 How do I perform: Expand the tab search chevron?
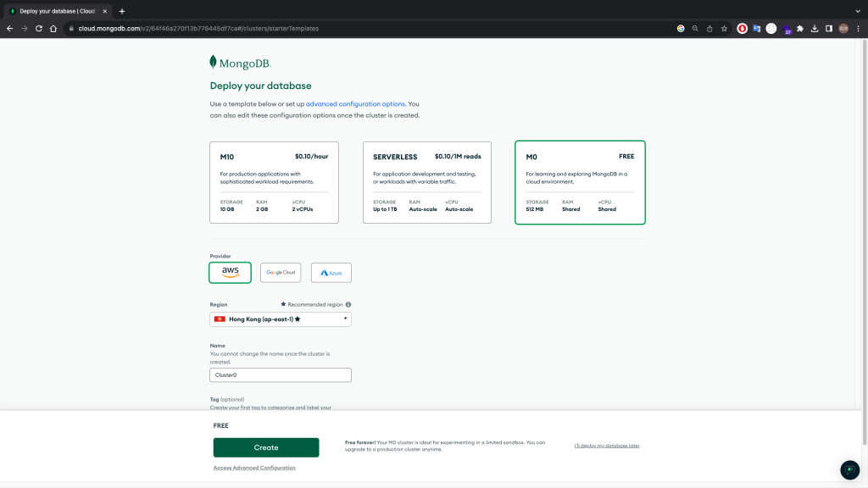click(x=858, y=11)
